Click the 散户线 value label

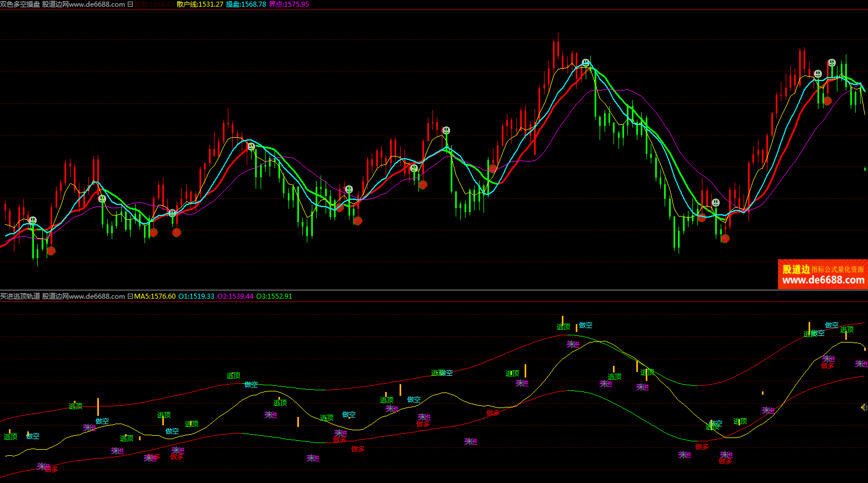[199, 4]
